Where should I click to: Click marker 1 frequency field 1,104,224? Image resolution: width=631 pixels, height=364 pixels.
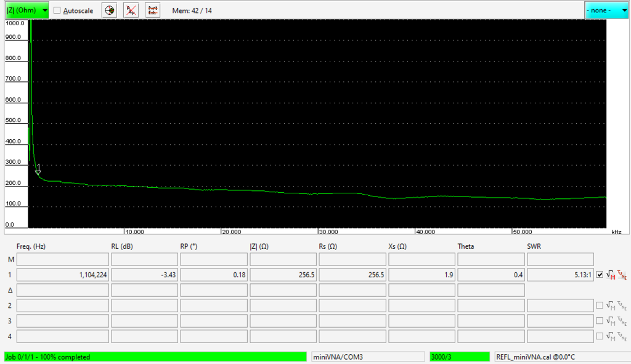63,275
